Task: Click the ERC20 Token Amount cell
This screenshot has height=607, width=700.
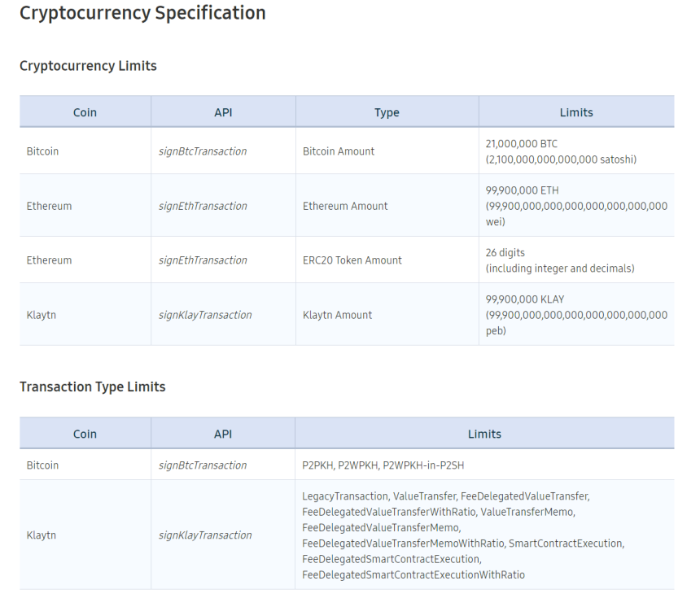Action: [x=352, y=260]
